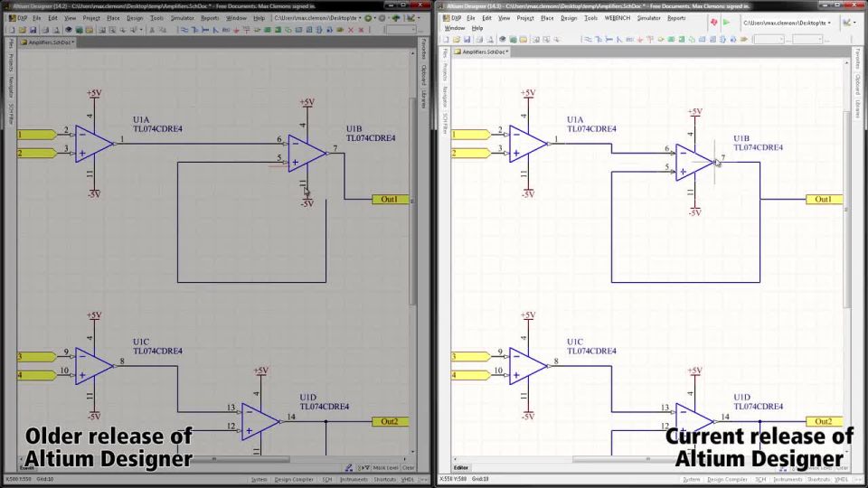Viewport: 868px width, 488px height.
Task: Open Place menu in left window
Action: click(x=113, y=18)
